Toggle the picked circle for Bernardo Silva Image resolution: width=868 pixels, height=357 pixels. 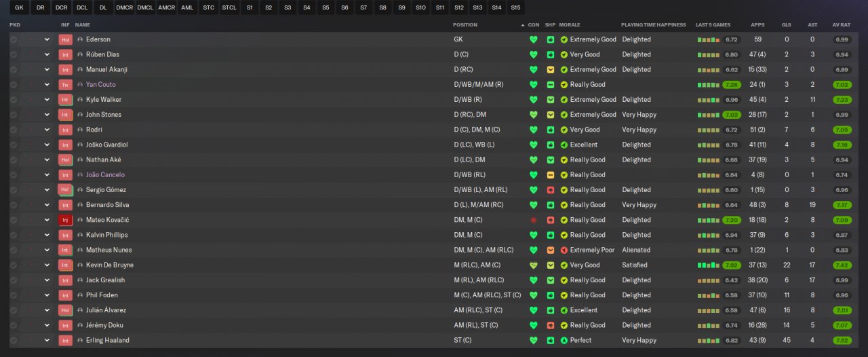tap(14, 205)
